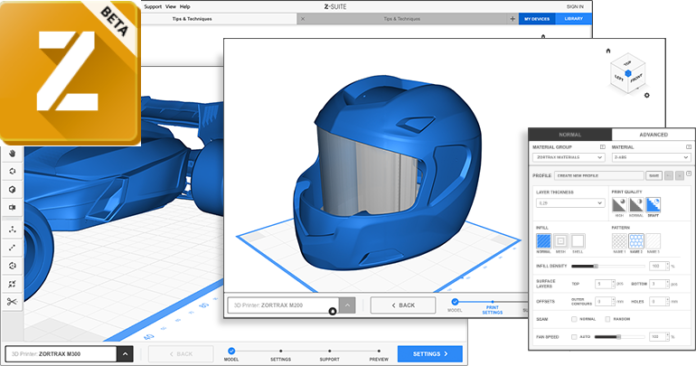Image resolution: width=696 pixels, height=366 pixels.
Task: Click the blue Settings next button
Action: click(430, 354)
